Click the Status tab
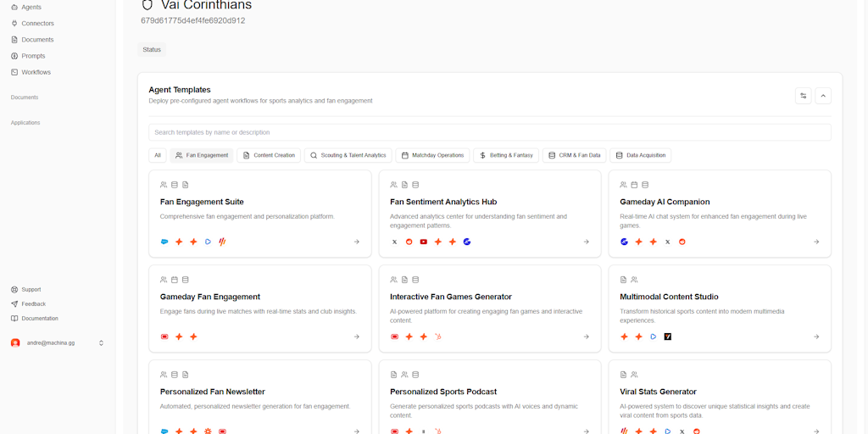The width and height of the screenshot is (868, 434). [152, 50]
